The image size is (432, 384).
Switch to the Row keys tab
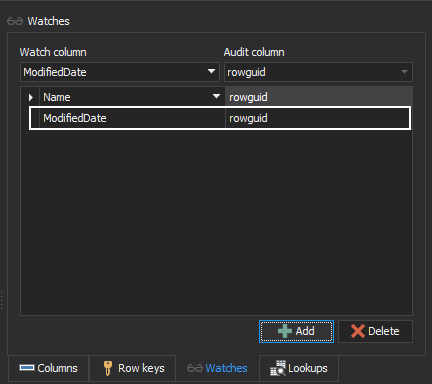pos(133,368)
